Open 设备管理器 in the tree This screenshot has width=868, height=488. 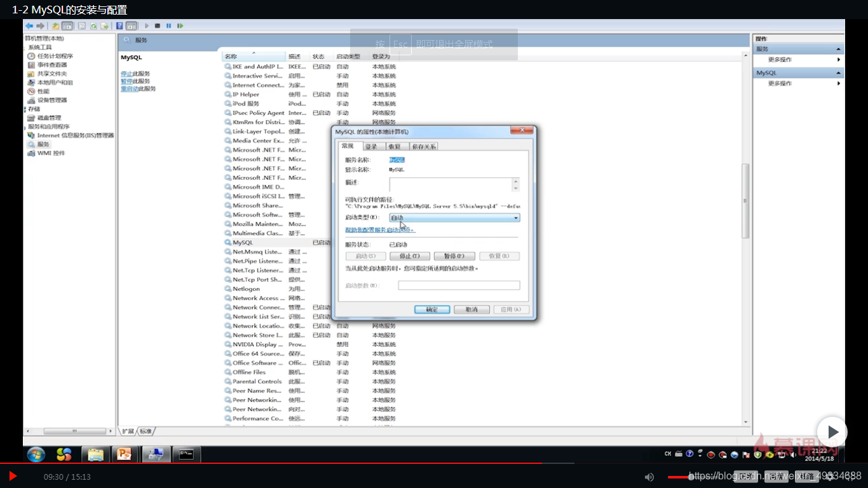tap(48, 100)
